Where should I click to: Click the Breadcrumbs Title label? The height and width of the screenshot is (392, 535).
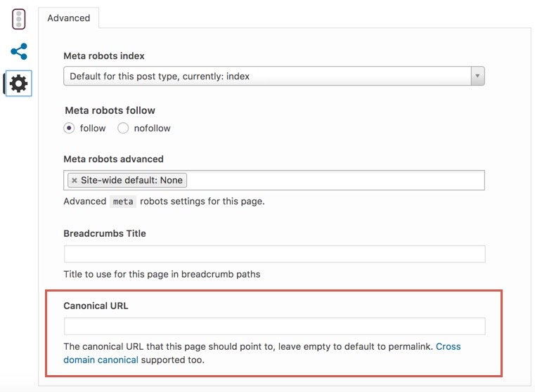coord(105,233)
